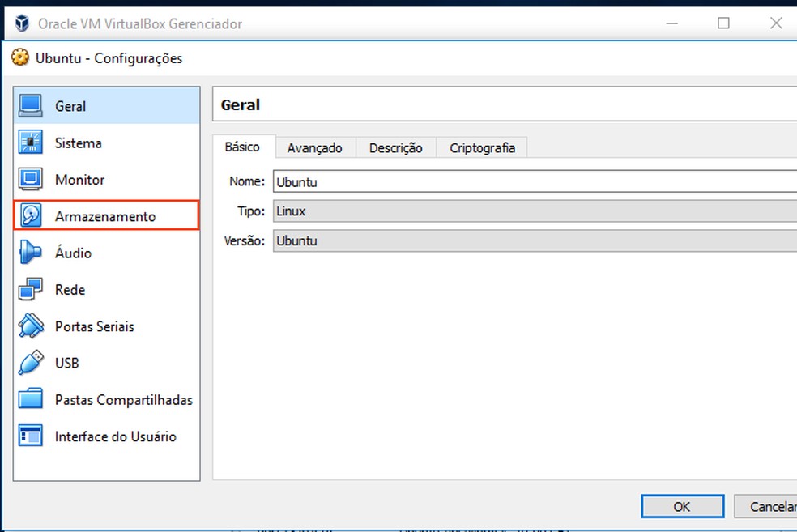Switch to the Avançado tab
The width and height of the screenshot is (797, 532).
pyautogui.click(x=314, y=148)
